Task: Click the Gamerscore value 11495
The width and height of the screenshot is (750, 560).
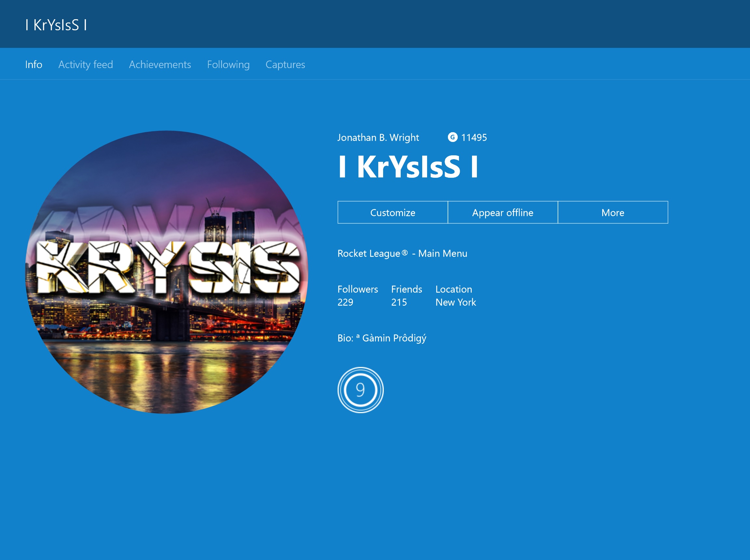Action: pyautogui.click(x=474, y=138)
